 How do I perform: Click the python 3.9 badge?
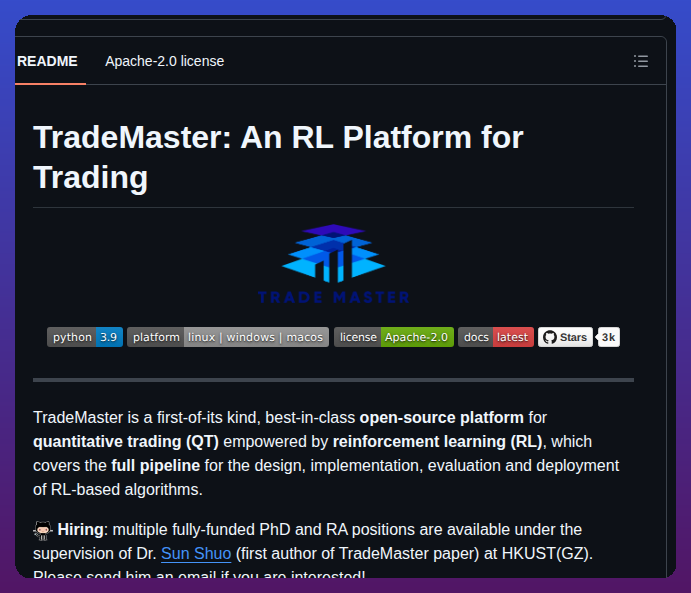tap(85, 337)
